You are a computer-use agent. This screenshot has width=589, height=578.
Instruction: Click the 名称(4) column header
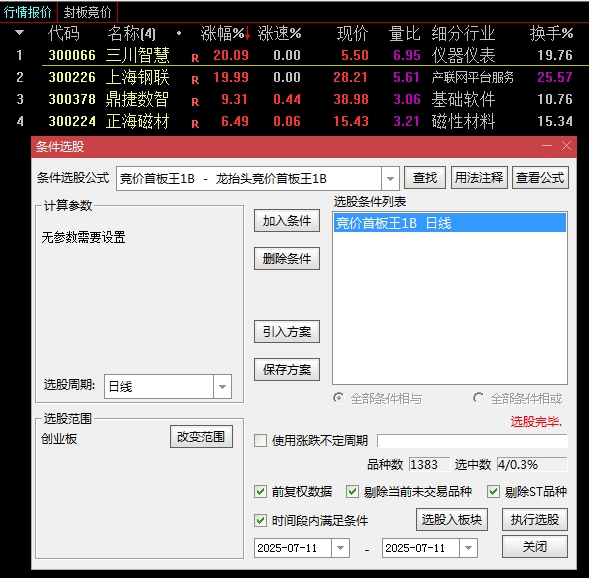[131, 33]
